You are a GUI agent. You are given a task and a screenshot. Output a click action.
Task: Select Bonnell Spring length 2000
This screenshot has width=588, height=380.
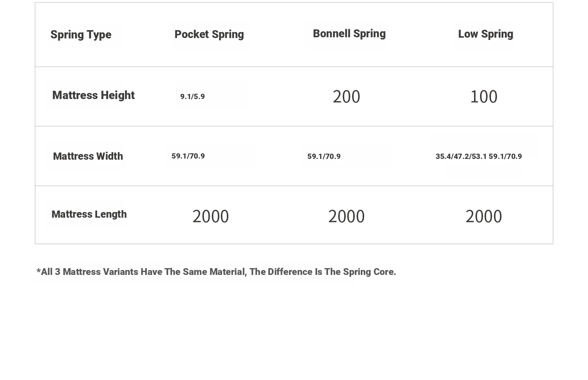346,216
